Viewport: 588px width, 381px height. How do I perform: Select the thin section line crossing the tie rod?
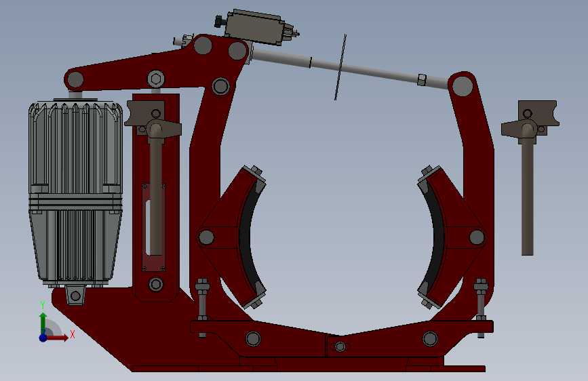[340, 67]
